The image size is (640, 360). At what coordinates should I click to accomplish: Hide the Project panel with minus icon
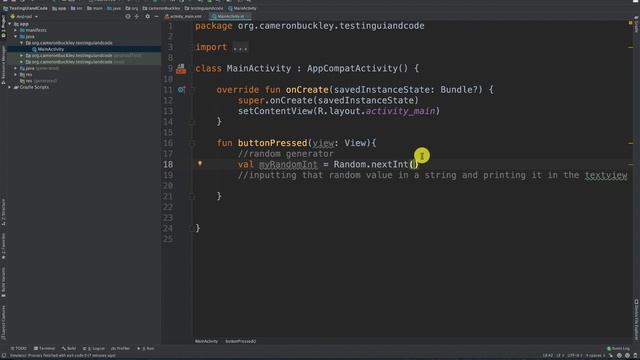point(156,17)
